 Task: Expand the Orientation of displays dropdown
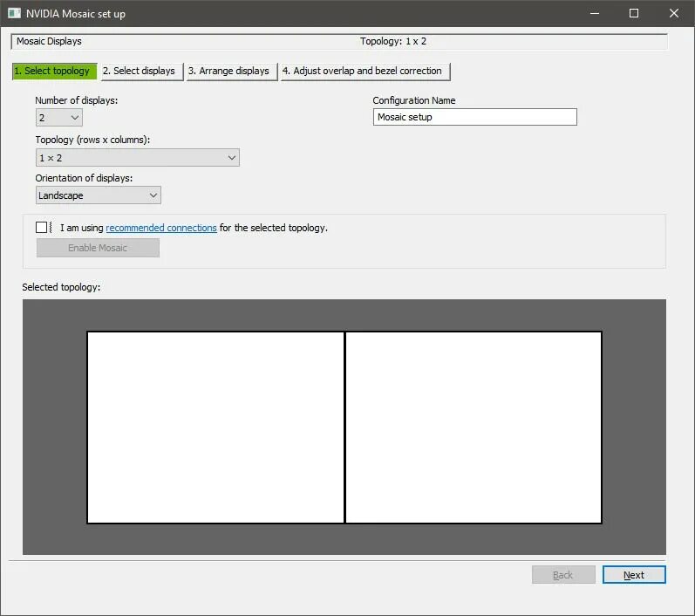click(99, 195)
